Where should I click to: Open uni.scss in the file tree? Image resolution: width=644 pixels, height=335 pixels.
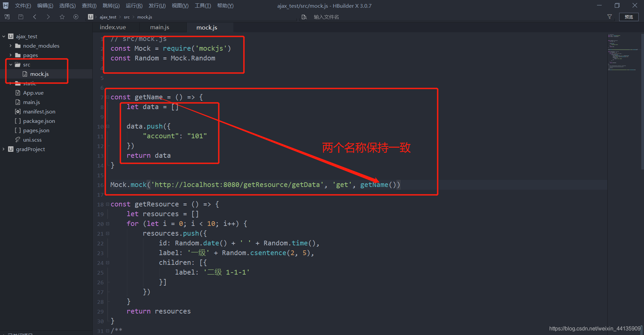[x=32, y=140]
